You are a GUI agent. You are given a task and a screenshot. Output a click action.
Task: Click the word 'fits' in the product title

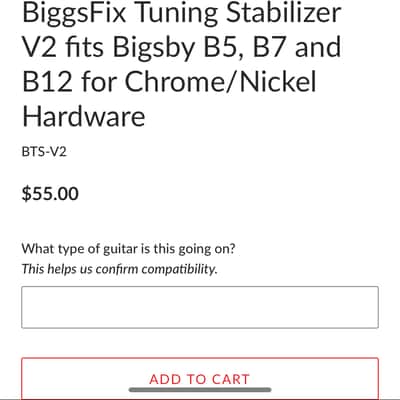(x=84, y=47)
